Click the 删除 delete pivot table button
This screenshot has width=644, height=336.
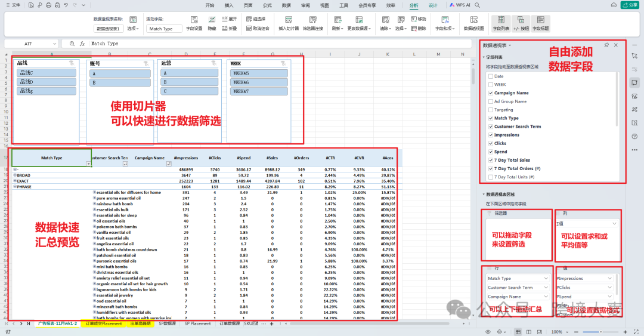coord(419,29)
